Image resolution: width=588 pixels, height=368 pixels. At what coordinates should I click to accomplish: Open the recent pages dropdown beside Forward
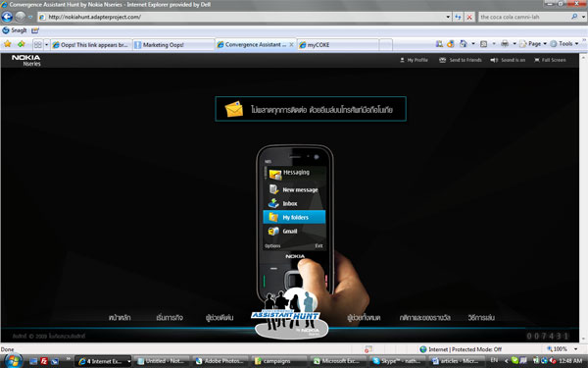coord(30,17)
